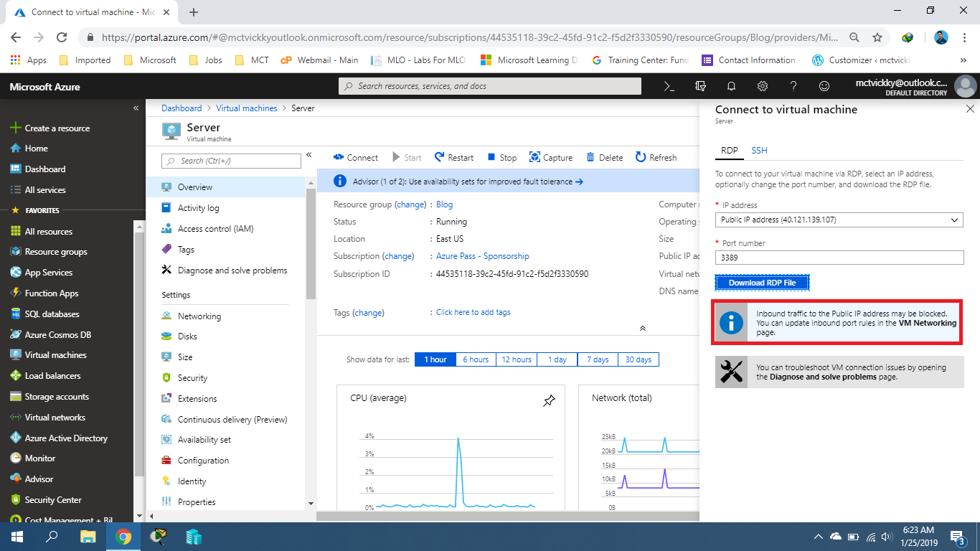980x551 pixels.
Task: Select the RDP tab
Action: pyautogui.click(x=729, y=151)
